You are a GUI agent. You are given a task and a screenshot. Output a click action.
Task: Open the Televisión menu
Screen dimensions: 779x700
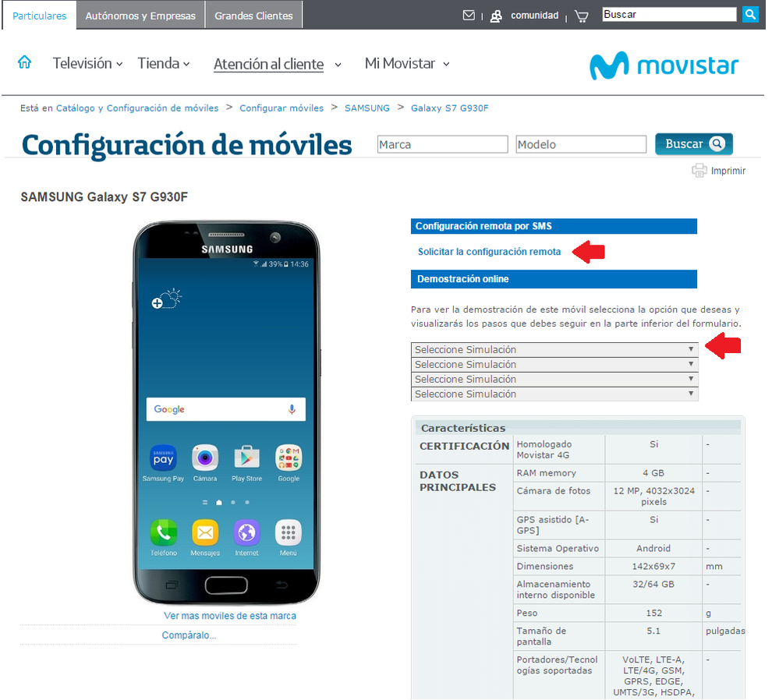(x=83, y=63)
